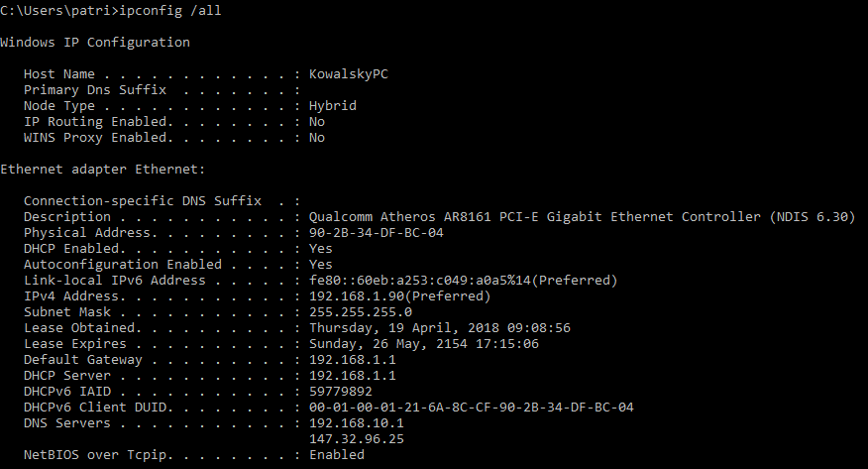Screen dimensions: 868x469
Task: Click the Default Gateway value 192.168.1.1
Action: tap(353, 360)
